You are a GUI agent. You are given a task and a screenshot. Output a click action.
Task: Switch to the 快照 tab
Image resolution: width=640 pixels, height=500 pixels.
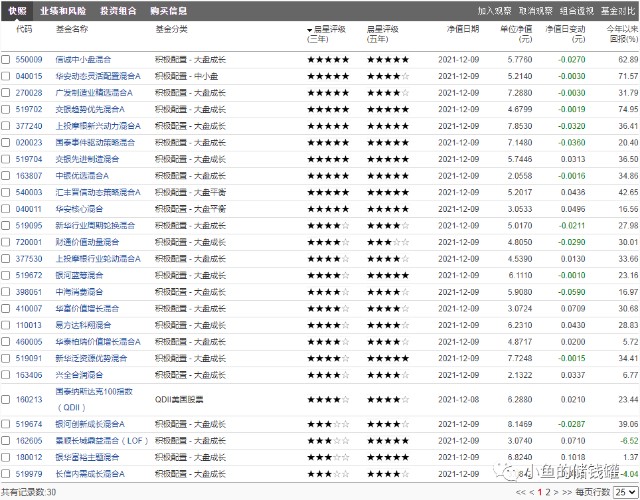(18, 11)
